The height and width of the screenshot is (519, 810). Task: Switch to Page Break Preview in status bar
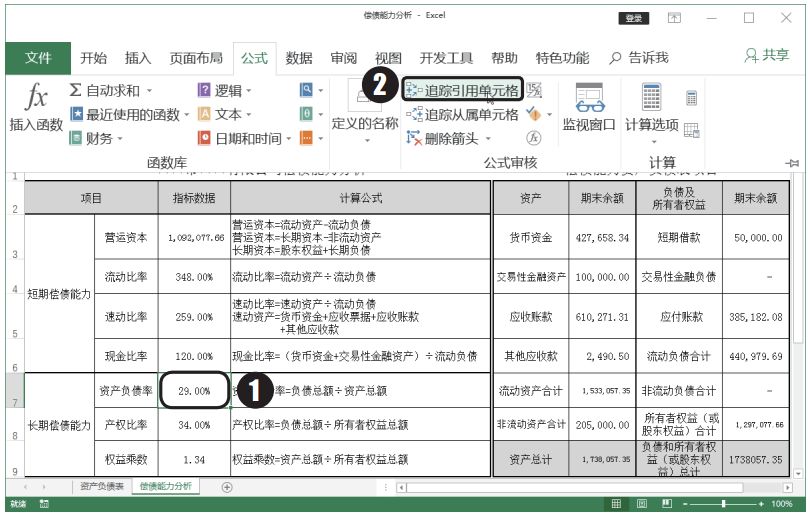[x=667, y=504]
